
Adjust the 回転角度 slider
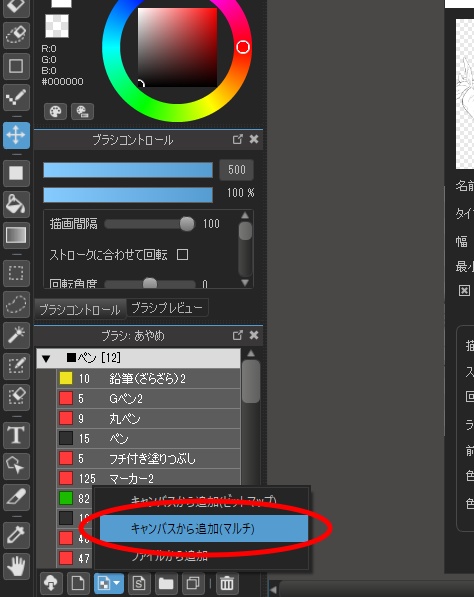pos(150,284)
